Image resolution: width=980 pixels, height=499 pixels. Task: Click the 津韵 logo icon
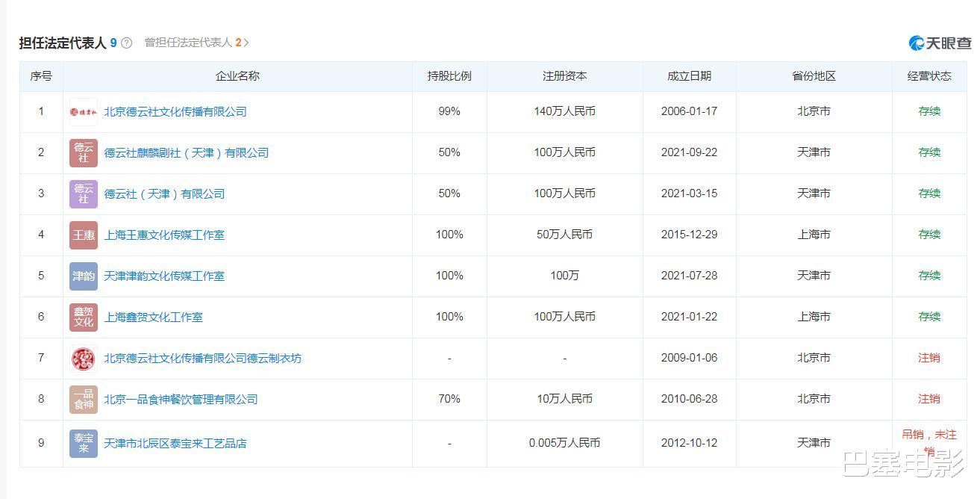(84, 276)
